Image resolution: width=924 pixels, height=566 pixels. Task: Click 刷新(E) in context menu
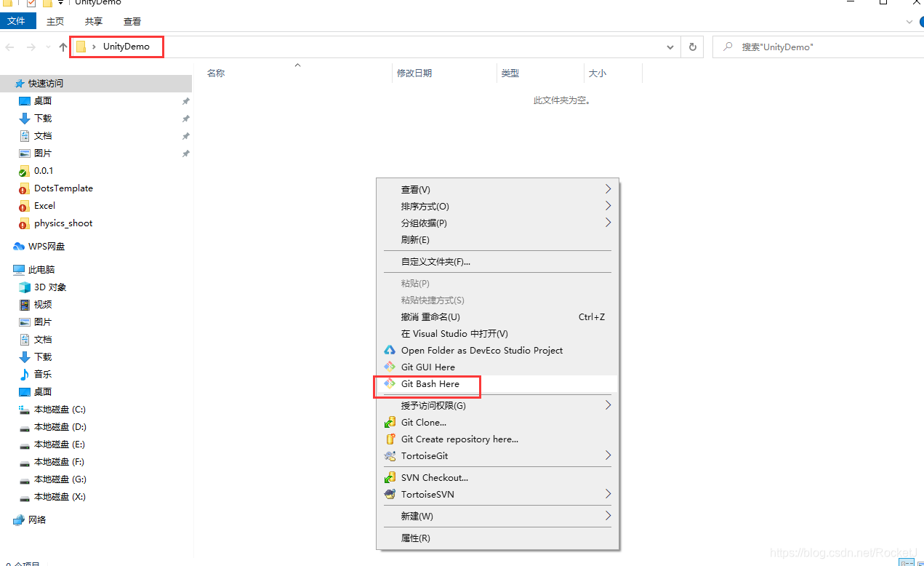point(415,239)
